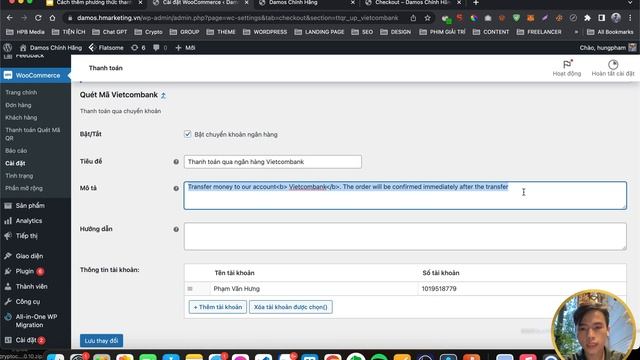Open the comments bubble in the admin bar
The width and height of the screenshot is (640, 360).
(x=160, y=48)
